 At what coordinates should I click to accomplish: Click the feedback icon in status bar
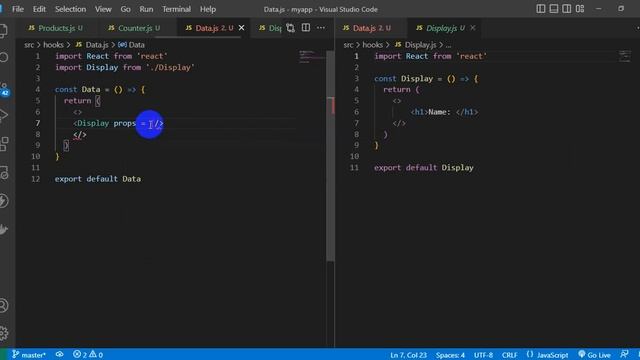tap(624, 355)
